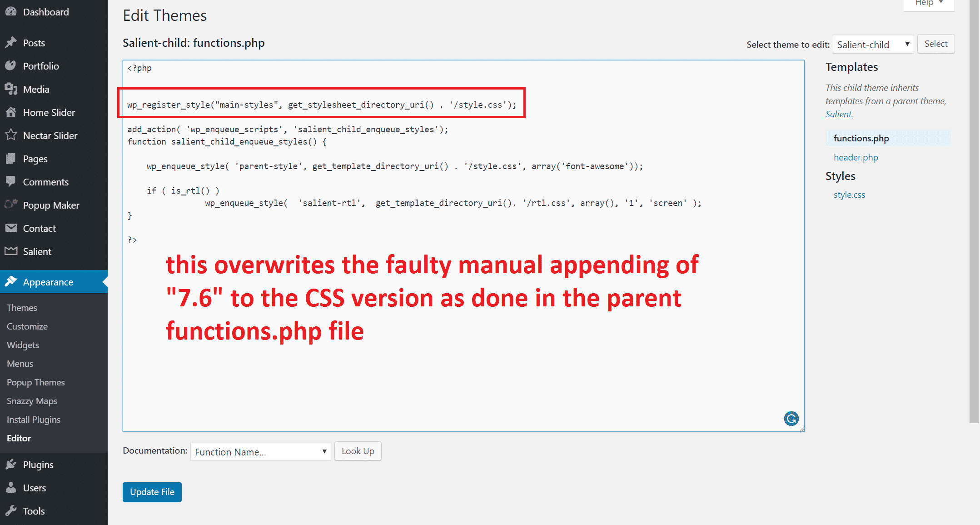Viewport: 980px width, 525px height.
Task: Click the Comments speech bubble icon
Action: point(11,182)
